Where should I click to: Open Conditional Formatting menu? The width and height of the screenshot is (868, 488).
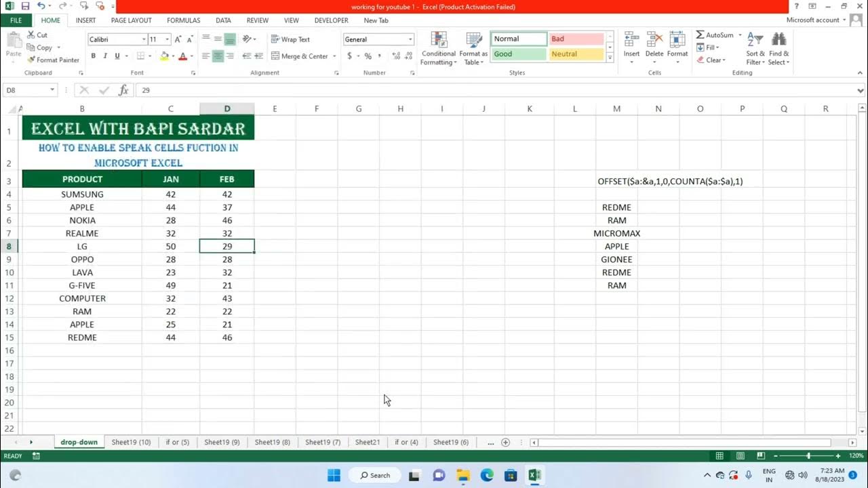pos(438,49)
